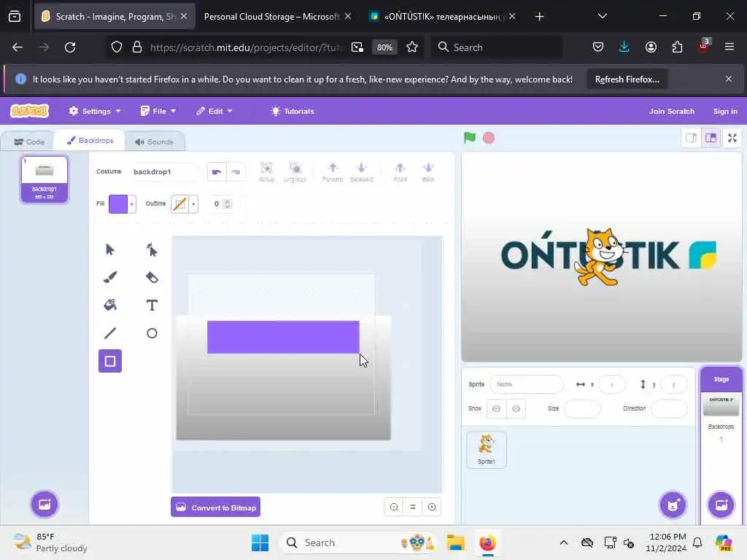Screen dimensions: 747x560
Task: Click the Backward layer icon
Action: click(361, 172)
